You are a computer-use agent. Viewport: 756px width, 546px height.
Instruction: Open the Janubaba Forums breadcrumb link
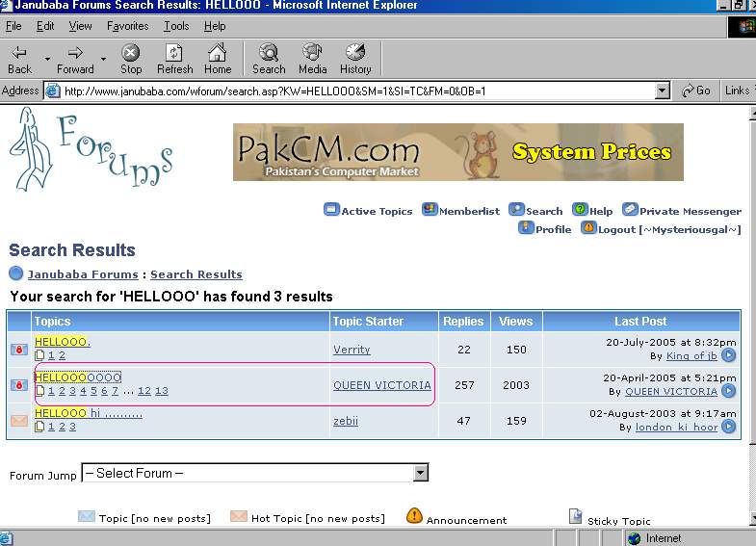[x=83, y=274]
